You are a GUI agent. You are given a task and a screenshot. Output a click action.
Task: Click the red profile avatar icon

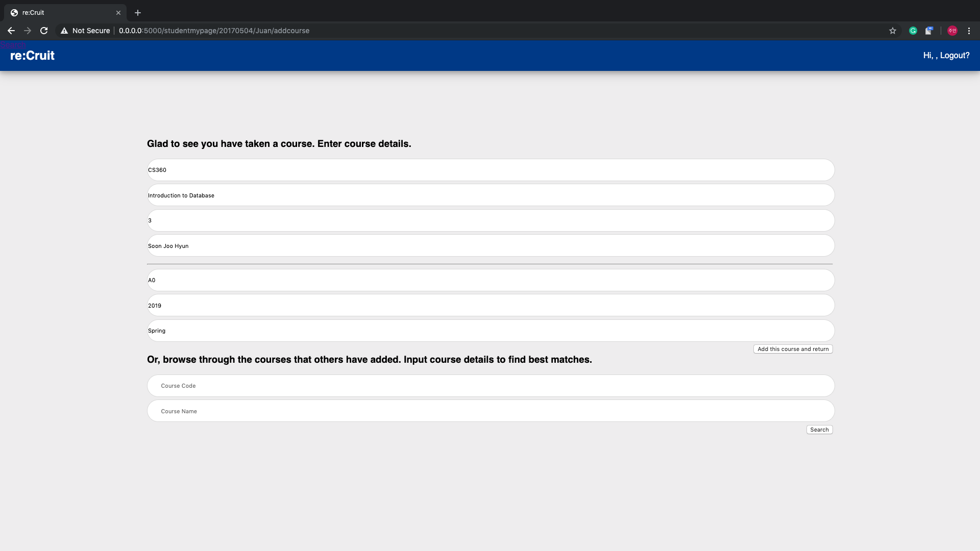click(x=952, y=31)
